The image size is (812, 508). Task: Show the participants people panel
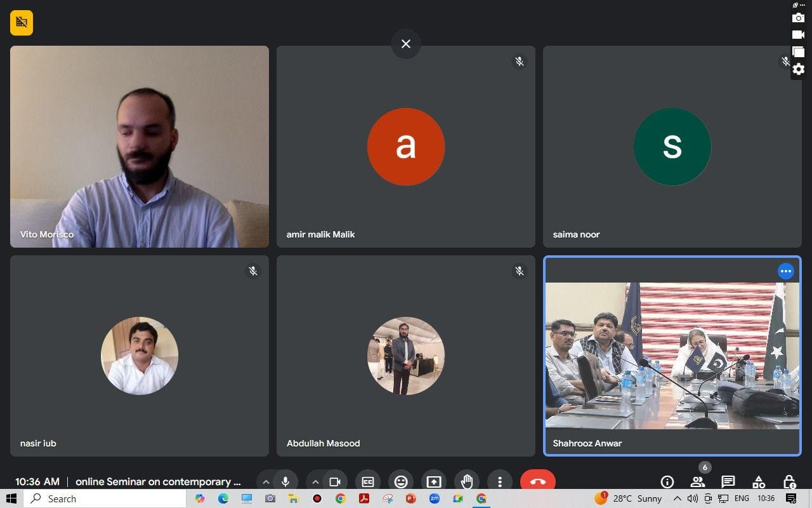click(697, 482)
